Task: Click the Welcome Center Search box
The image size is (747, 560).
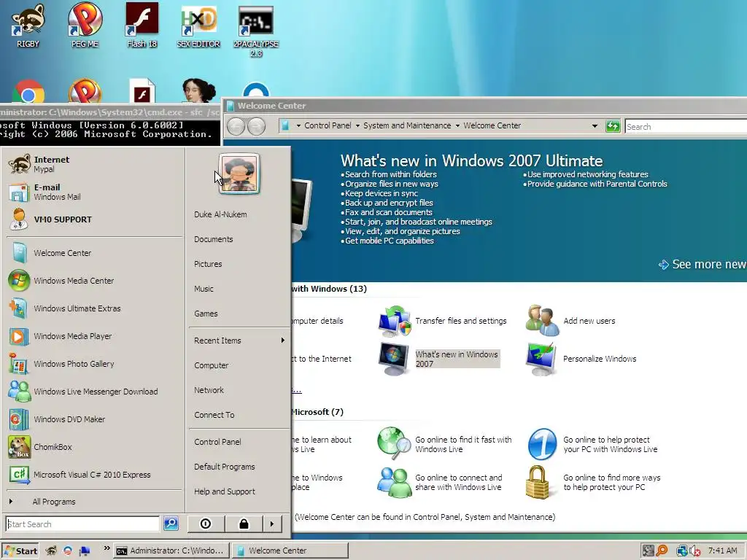Action: (686, 127)
